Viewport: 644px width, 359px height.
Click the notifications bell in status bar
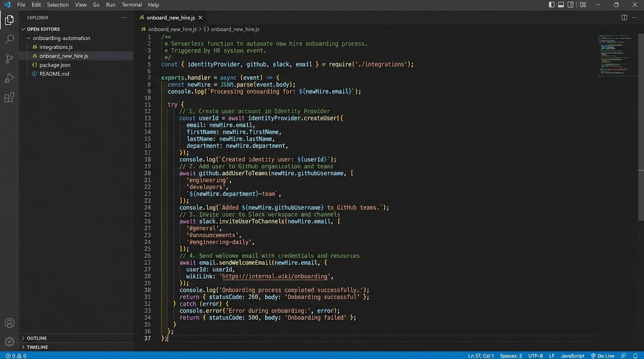click(x=635, y=356)
